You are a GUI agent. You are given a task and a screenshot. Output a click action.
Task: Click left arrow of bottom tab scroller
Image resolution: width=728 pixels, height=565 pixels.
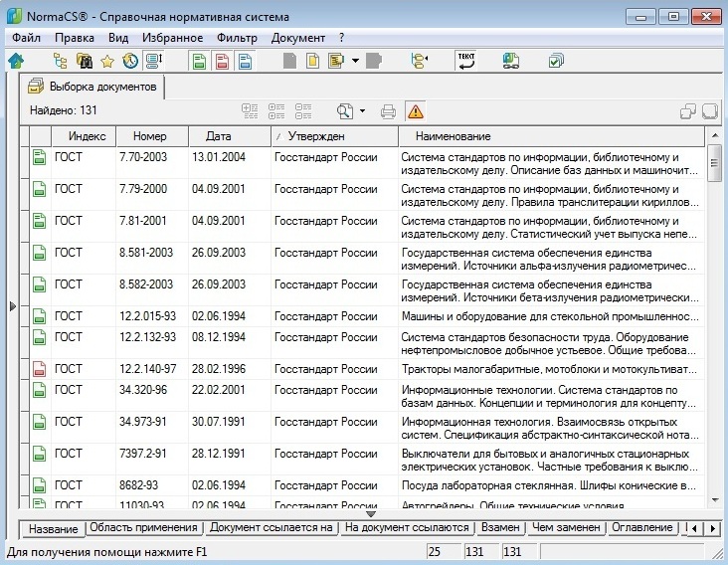click(x=694, y=528)
